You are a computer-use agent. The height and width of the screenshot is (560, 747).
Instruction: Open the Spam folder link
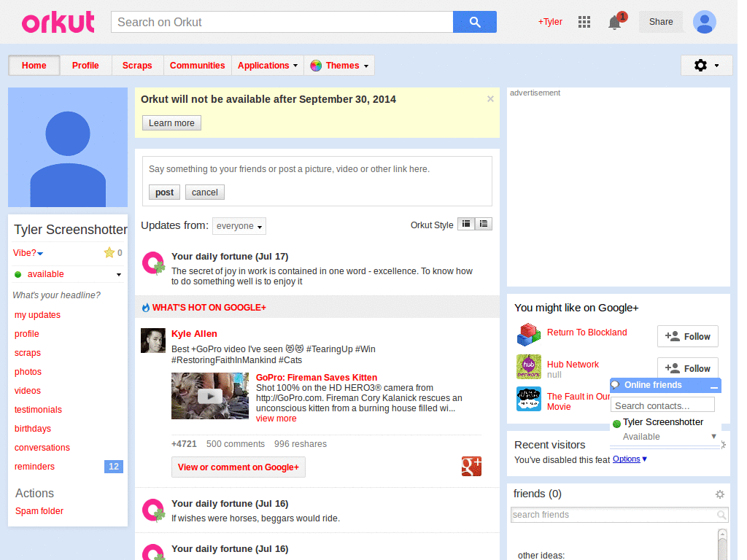(39, 511)
